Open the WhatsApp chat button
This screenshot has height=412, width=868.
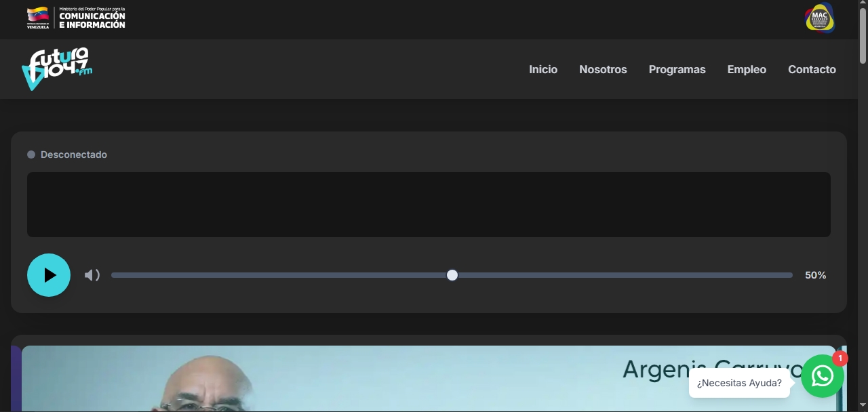click(823, 375)
